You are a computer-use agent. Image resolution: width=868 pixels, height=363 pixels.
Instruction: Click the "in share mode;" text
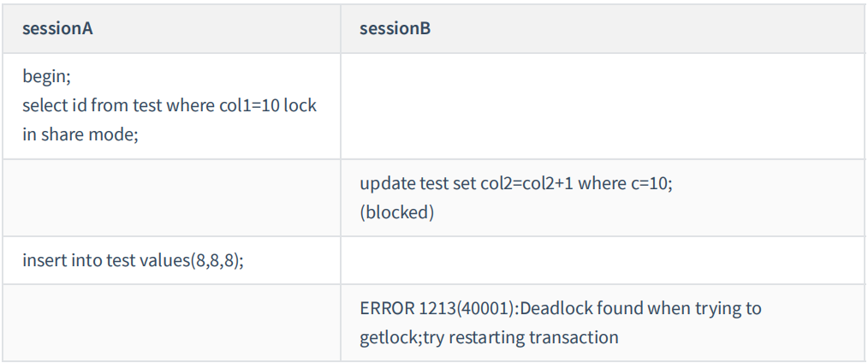click(x=80, y=134)
